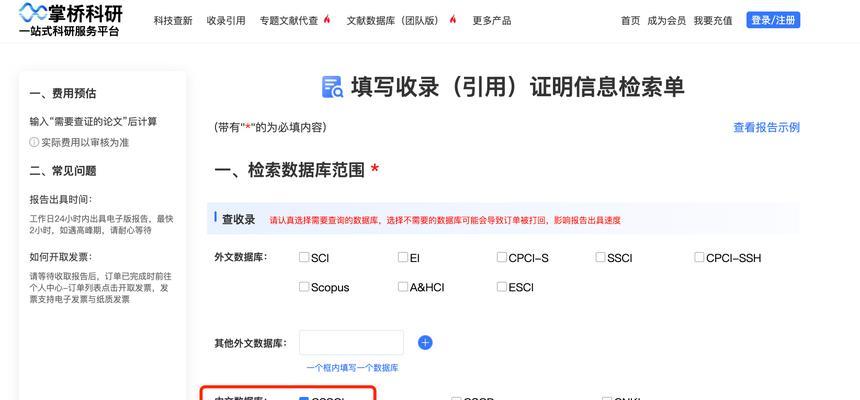Open 更多产品 menu
The image size is (860, 400).
pyautogui.click(x=491, y=21)
